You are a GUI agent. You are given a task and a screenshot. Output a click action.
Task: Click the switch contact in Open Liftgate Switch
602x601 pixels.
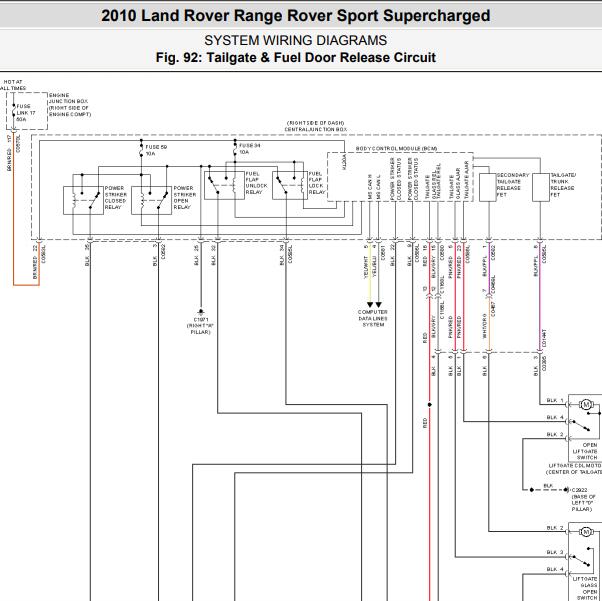tap(580, 425)
